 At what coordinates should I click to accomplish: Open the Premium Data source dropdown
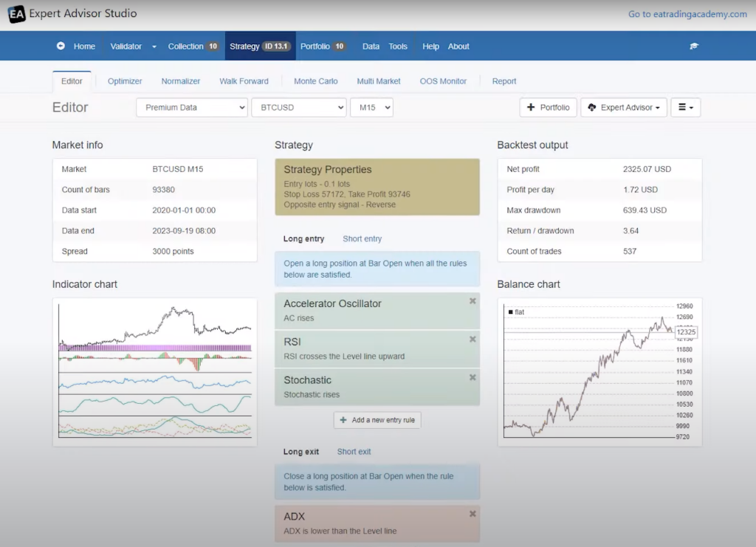pyautogui.click(x=192, y=108)
